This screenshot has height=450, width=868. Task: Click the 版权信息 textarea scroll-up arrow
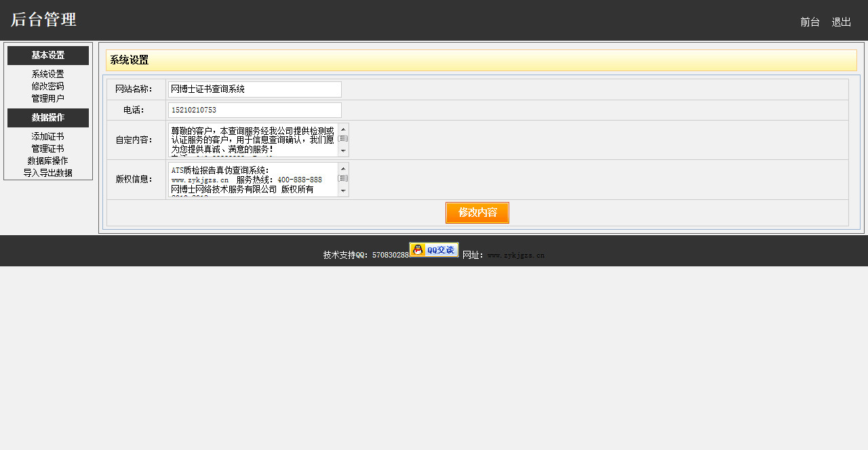[343, 168]
